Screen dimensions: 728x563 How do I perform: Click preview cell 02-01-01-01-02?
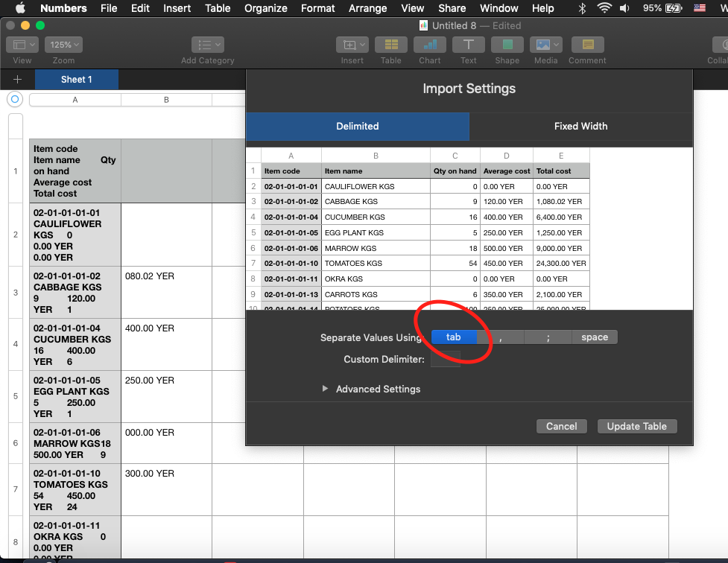(291, 201)
